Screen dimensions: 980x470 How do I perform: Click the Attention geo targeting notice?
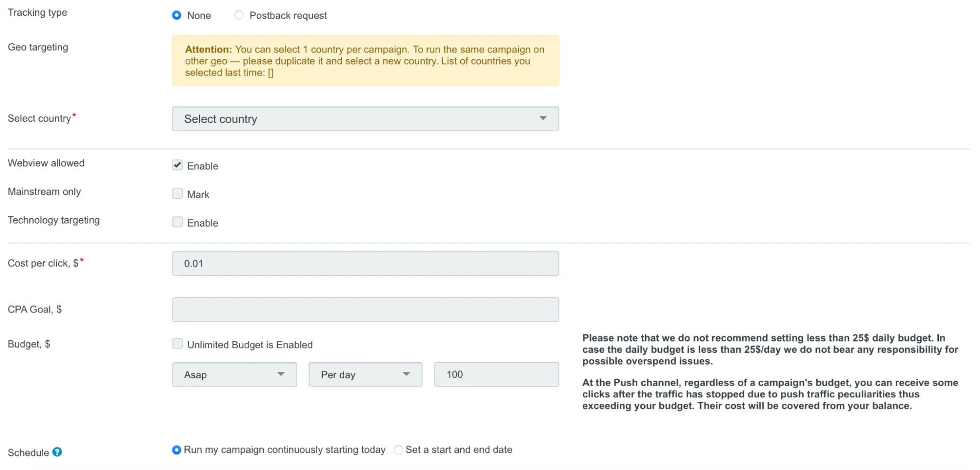365,61
